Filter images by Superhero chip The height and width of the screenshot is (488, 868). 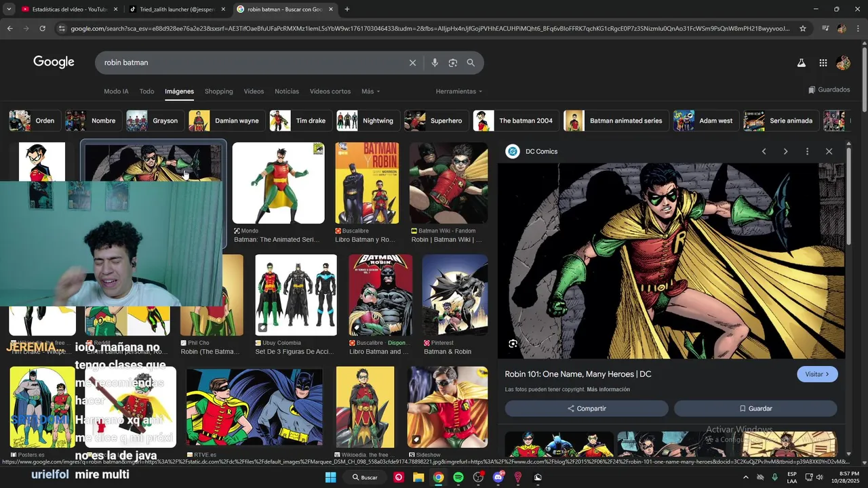click(x=435, y=121)
